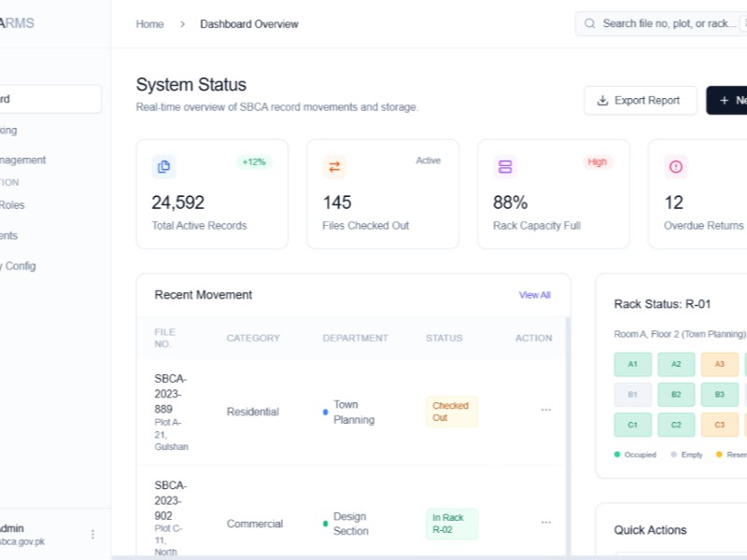Screen dimensions: 747x560
Task: Click the Export Report button
Action: tap(640, 100)
